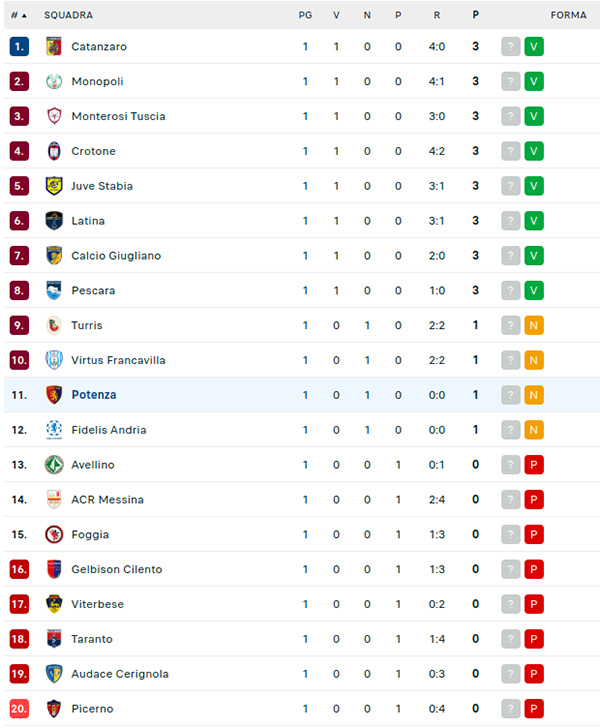Sort standings by PG column header

[x=305, y=15]
